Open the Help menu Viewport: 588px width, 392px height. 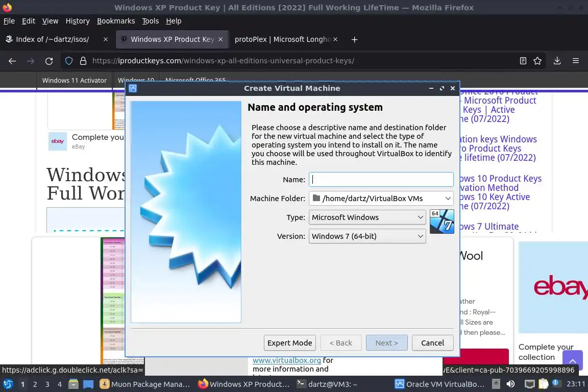click(x=174, y=21)
